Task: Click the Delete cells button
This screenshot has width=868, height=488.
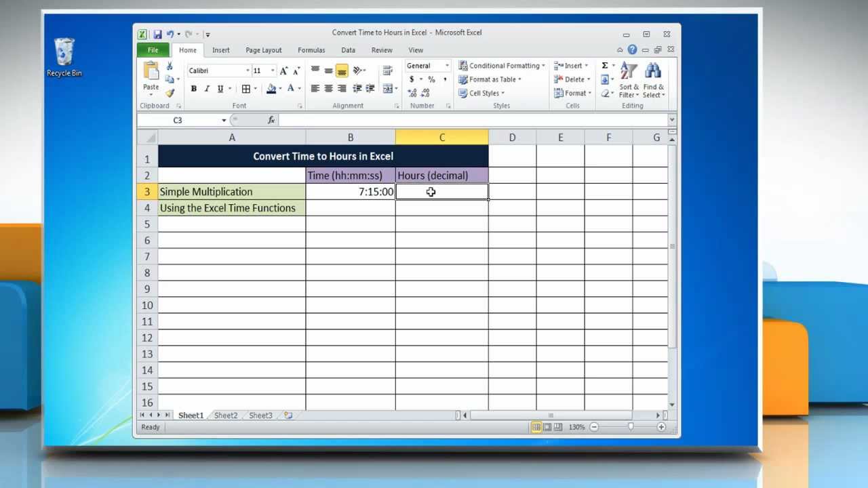Action: tap(573, 79)
